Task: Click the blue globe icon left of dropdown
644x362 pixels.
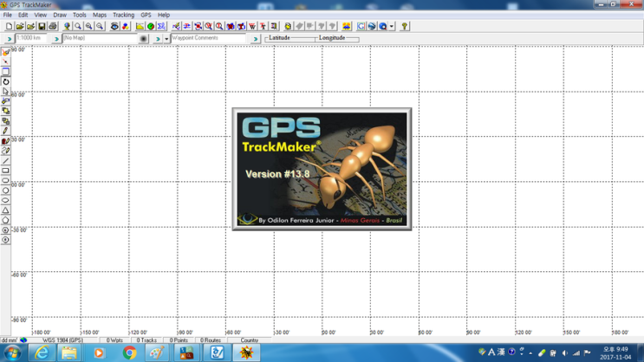Action: pos(383,26)
